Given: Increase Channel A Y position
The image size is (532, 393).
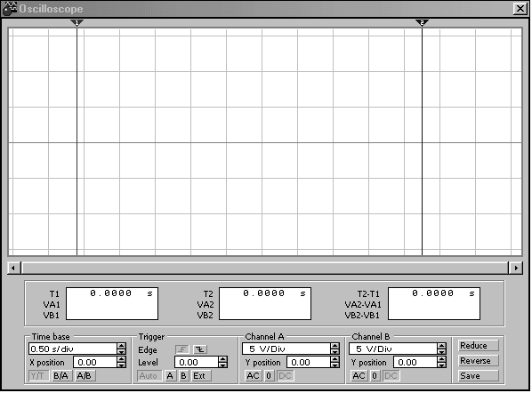Looking at the screenshot, I should pyautogui.click(x=335, y=359).
